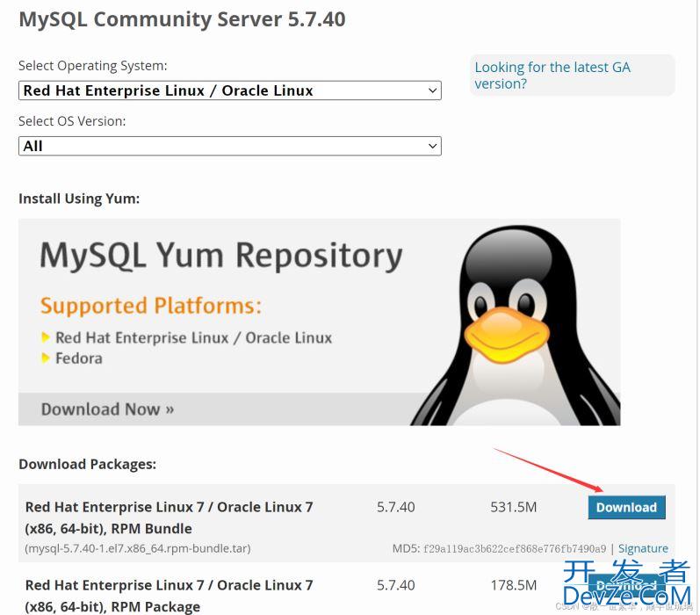700x615 pixels.
Task: Click the RPM Package row title
Action: click(169, 596)
